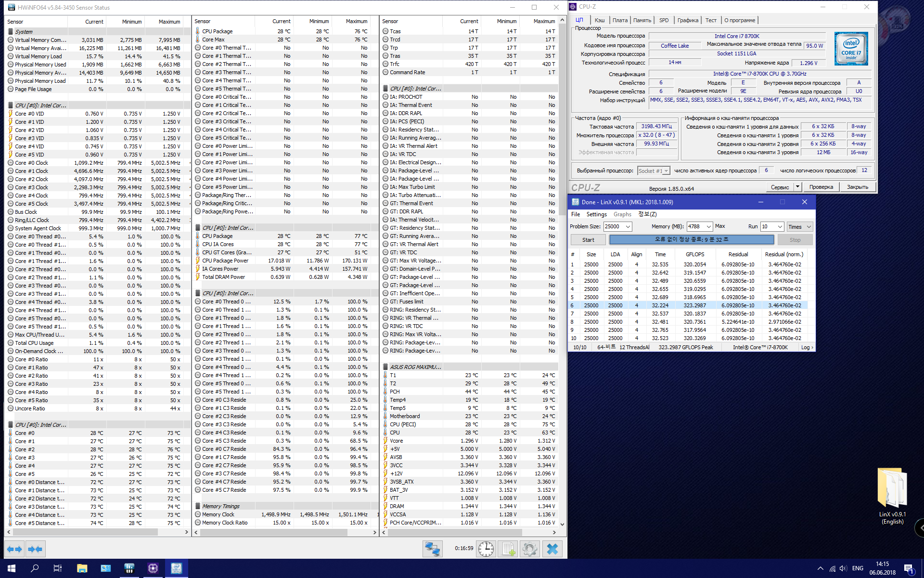Open the Сервис dropdown arrow in CPU-Z
924x578 pixels.
[797, 187]
